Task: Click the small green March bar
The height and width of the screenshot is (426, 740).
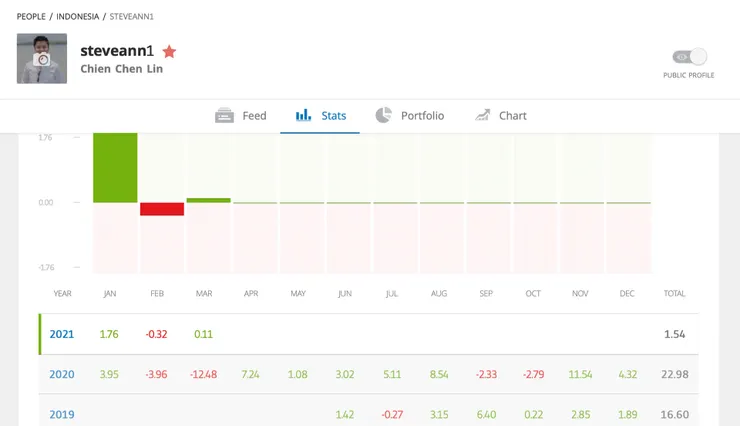Action: 208,200
